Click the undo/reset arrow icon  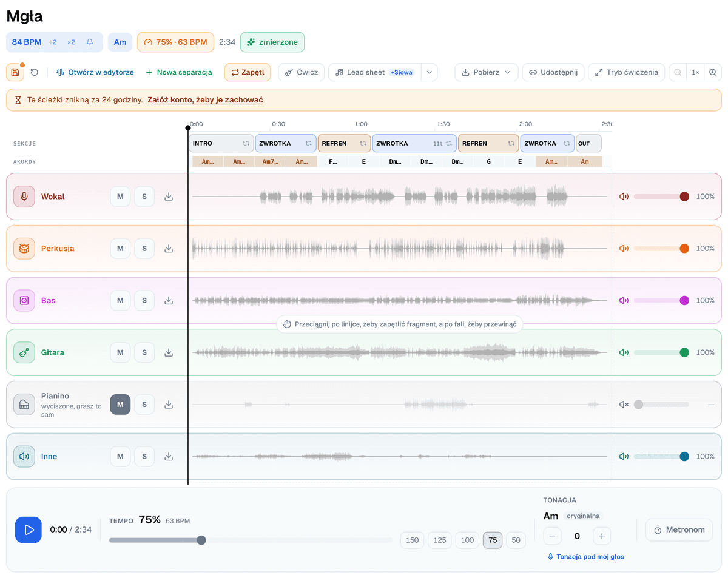[x=35, y=72]
